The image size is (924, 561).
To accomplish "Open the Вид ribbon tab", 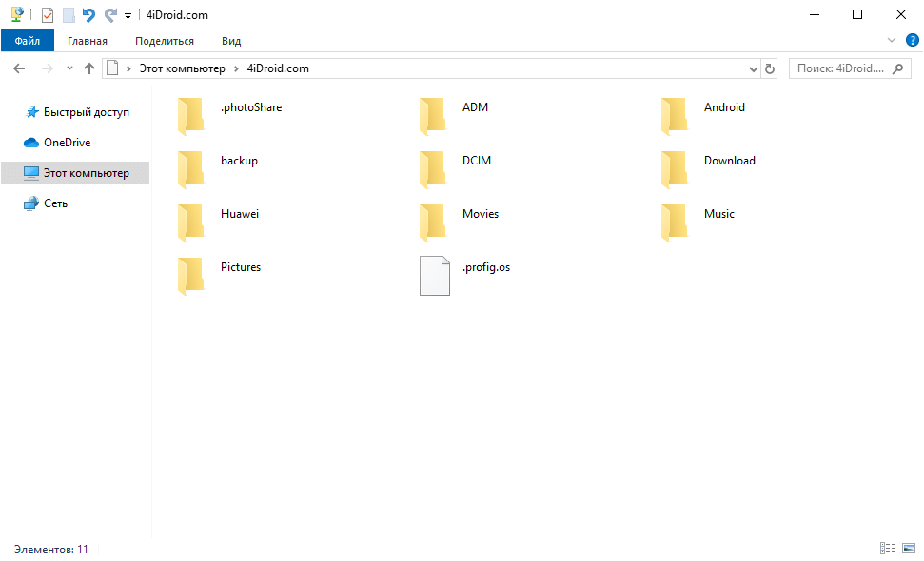I will (x=231, y=41).
